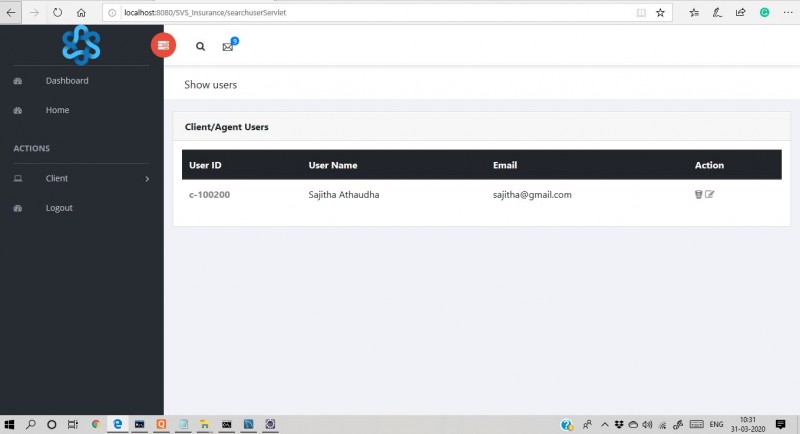
Task: Open the Action Center notification icon
Action: (x=780, y=424)
